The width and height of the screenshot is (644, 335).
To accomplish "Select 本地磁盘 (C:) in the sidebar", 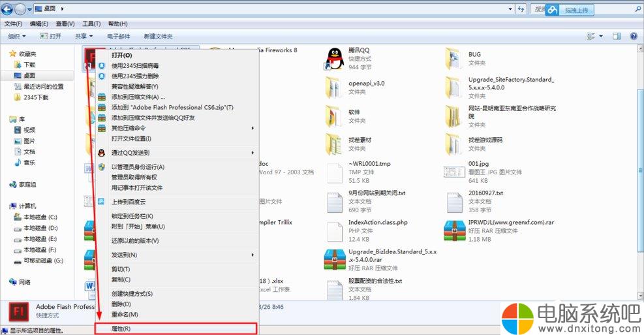I will [x=36, y=217].
